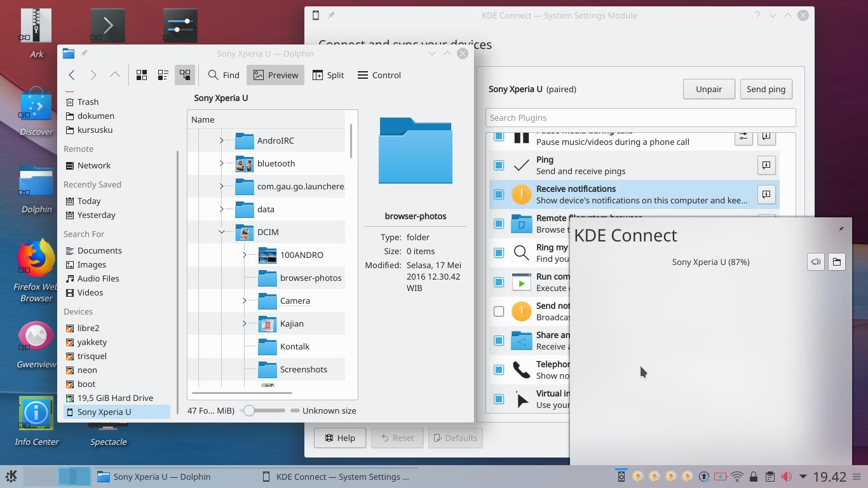Search for Videos in sidebar
The width and height of the screenshot is (868, 488).
90,292
